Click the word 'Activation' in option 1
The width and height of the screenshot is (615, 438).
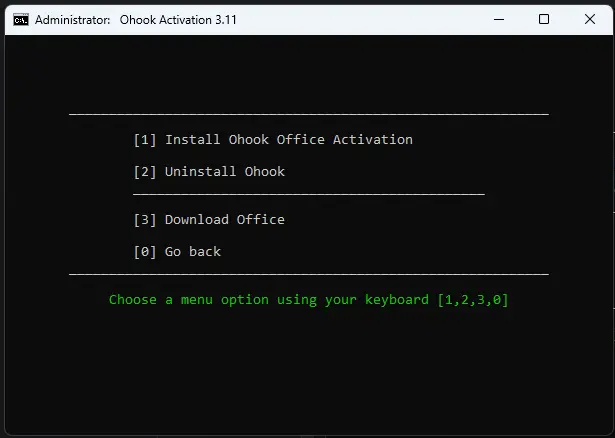tap(373, 140)
